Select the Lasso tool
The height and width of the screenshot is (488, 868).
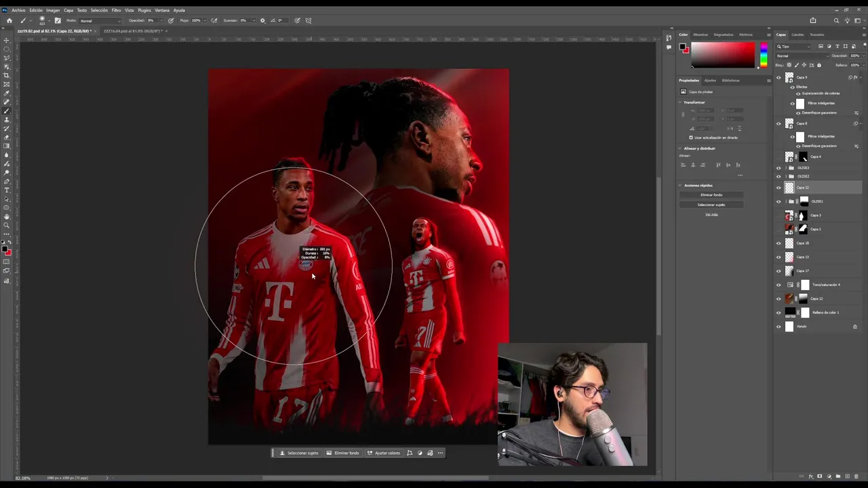(7, 58)
